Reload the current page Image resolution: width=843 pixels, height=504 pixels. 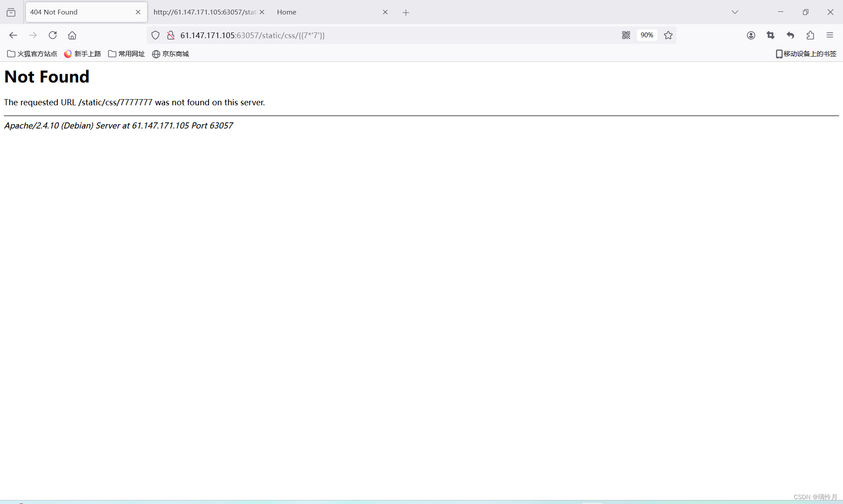[53, 35]
